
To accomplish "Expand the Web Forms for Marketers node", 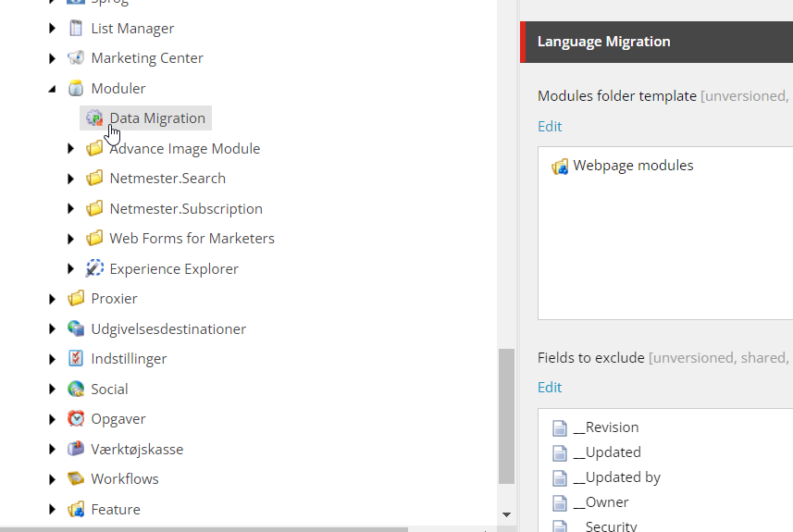I will pos(71,239).
